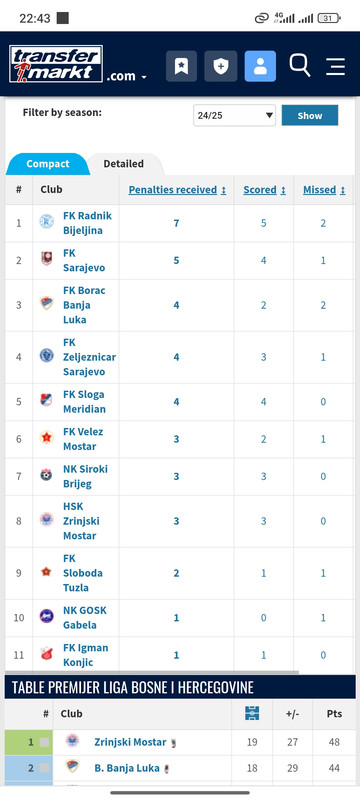Open the bookmark watchlist icon in header

(181, 66)
